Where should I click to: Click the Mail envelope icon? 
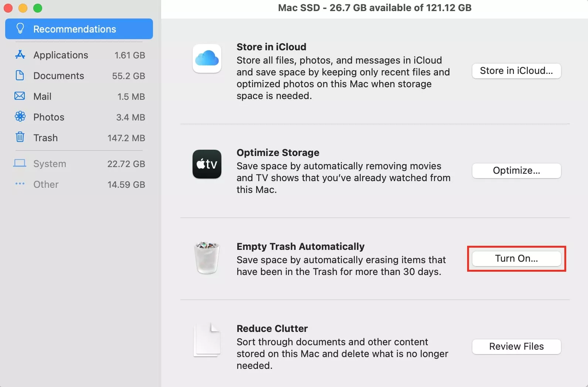click(x=20, y=96)
